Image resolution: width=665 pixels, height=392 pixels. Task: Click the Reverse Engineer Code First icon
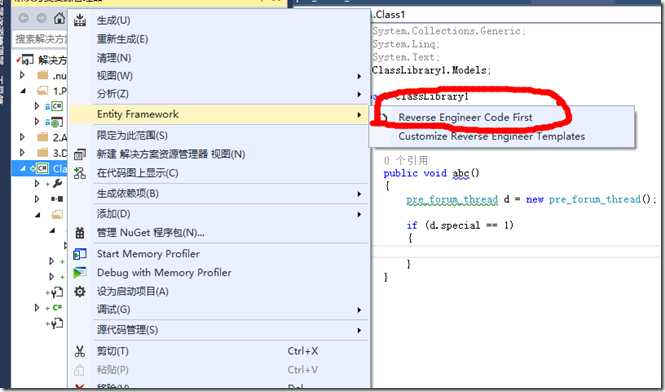tap(384, 118)
